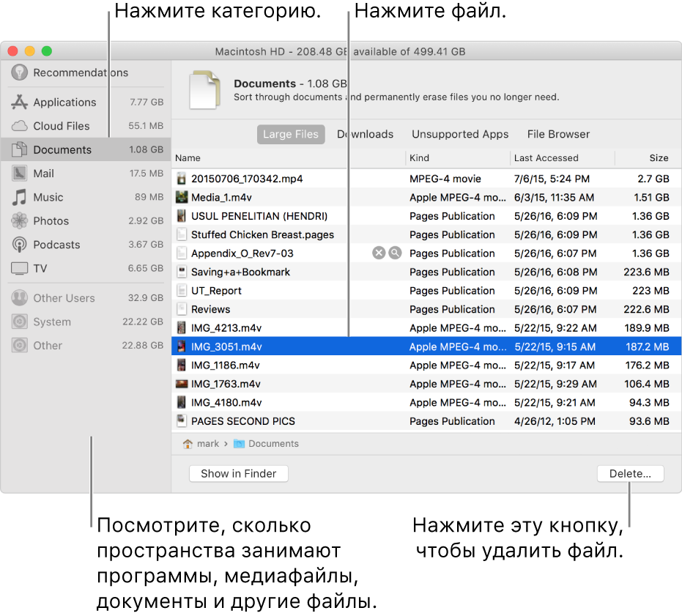This screenshot has width=682, height=616.
Task: Click the Show in Finder button
Action: (x=238, y=474)
